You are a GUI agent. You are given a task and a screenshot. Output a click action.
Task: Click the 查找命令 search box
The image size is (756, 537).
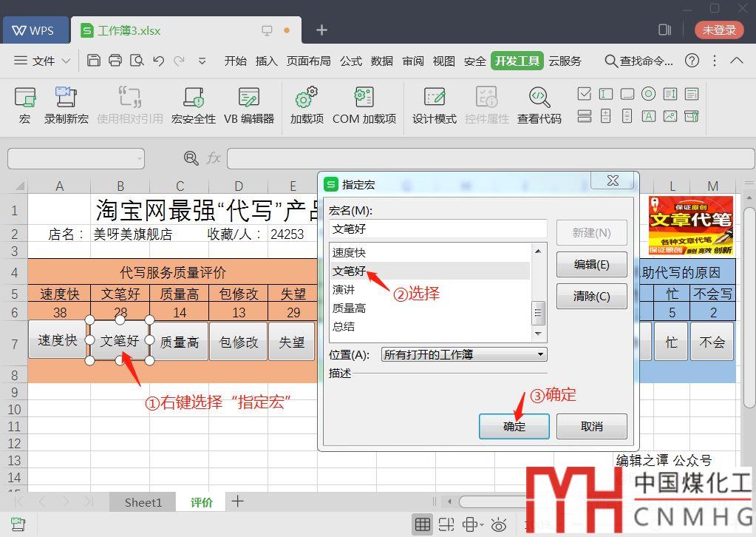(x=638, y=61)
